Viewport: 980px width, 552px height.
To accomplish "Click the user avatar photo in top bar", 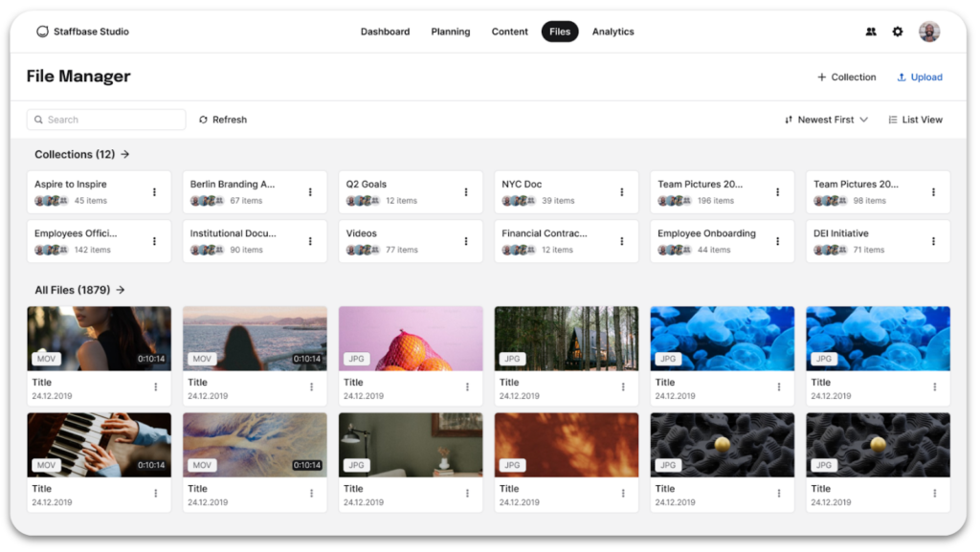I will coord(928,31).
